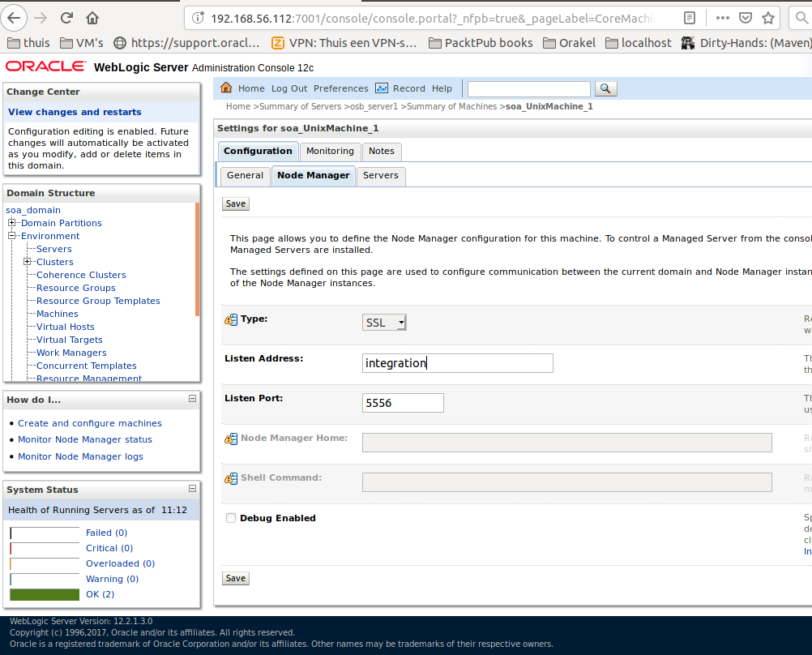Click the Home house icon in console toolbar

click(226, 88)
